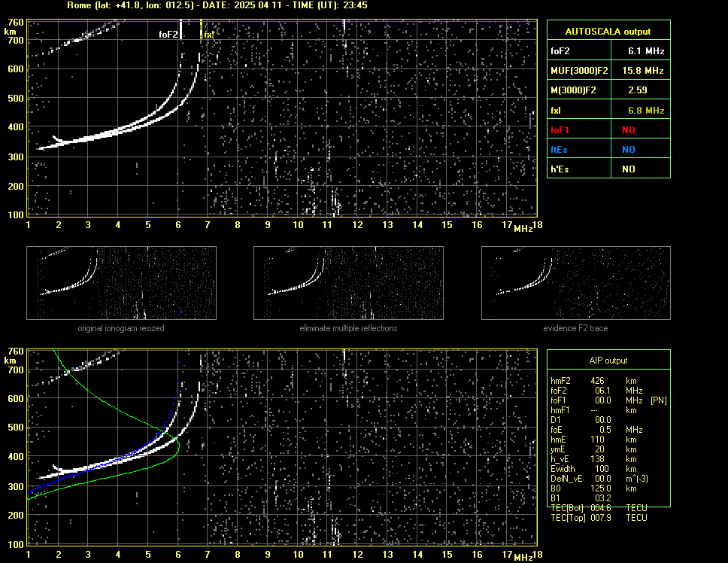The image size is (728, 563).
Task: Click the green density profile curve peak
Action: pos(179,445)
